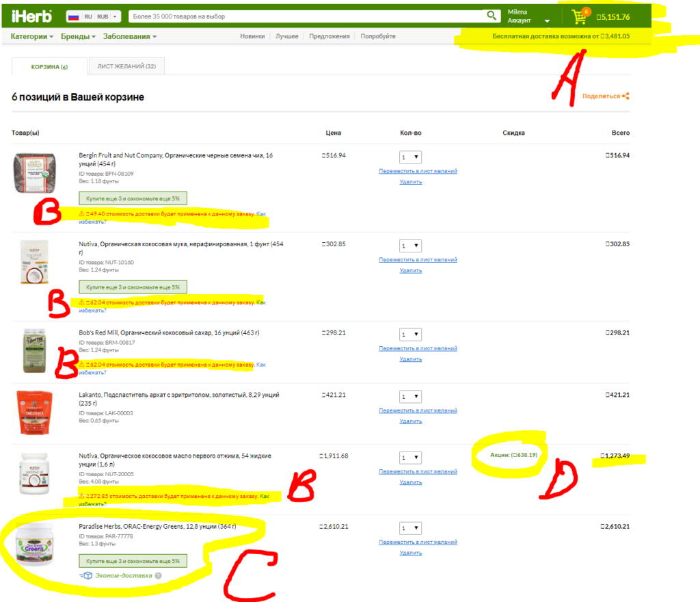Screen dimensions: 700x602
Task: Move Nutiva coconut oil to wish list
Action: (x=418, y=471)
